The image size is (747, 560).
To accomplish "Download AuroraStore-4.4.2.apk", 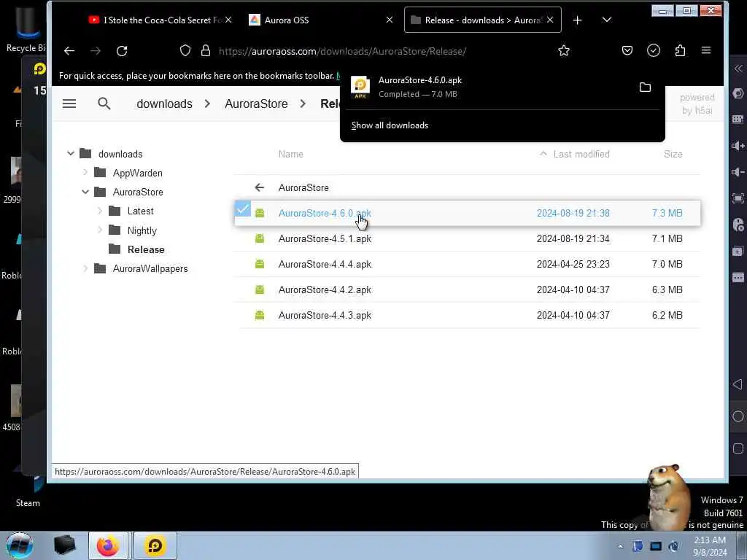I will click(x=325, y=289).
